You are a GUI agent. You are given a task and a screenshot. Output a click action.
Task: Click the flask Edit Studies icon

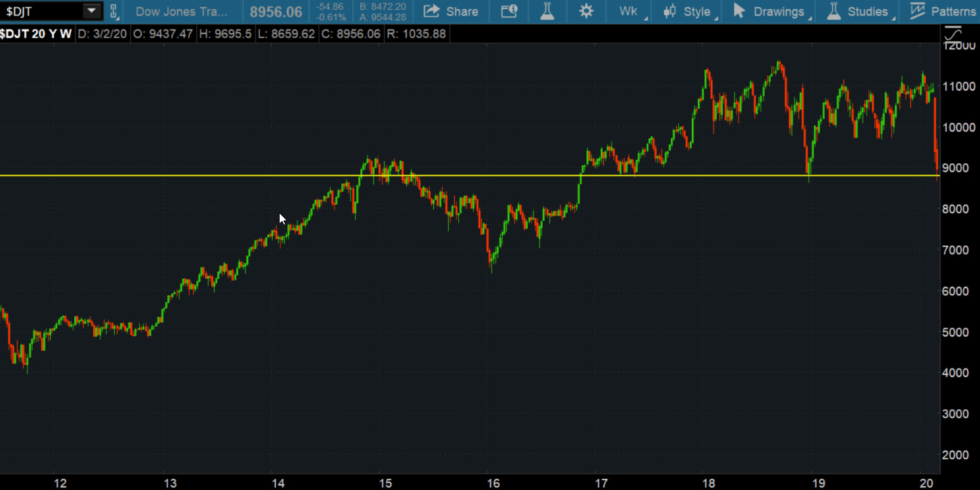click(547, 11)
